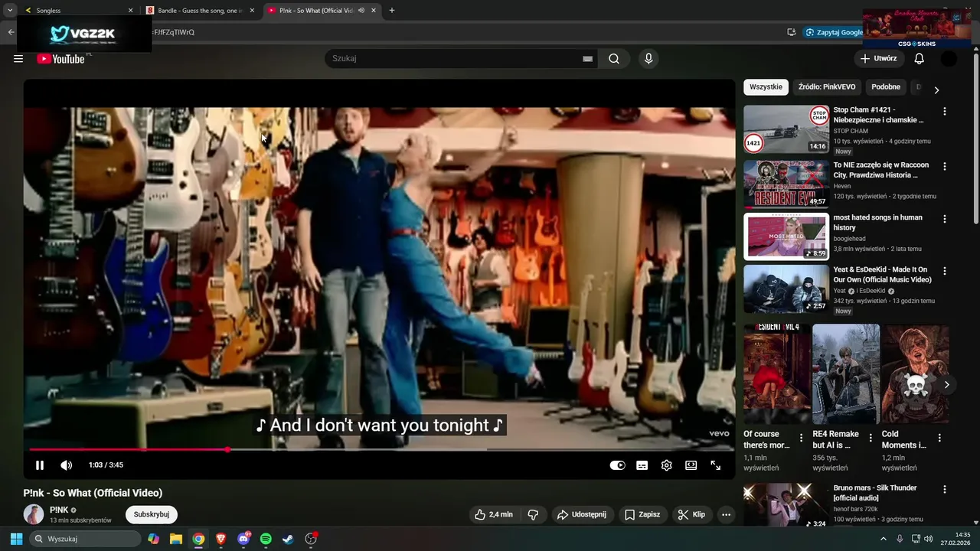This screenshot has height=551, width=980.
Task: Create a clip with Klip button
Action: pyautogui.click(x=691, y=514)
